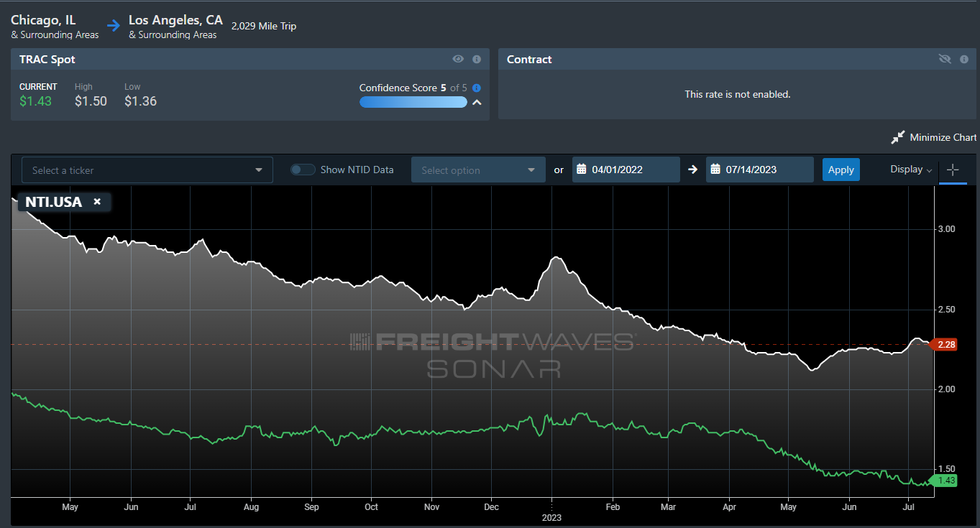Click the May x-axis label left

70,507
